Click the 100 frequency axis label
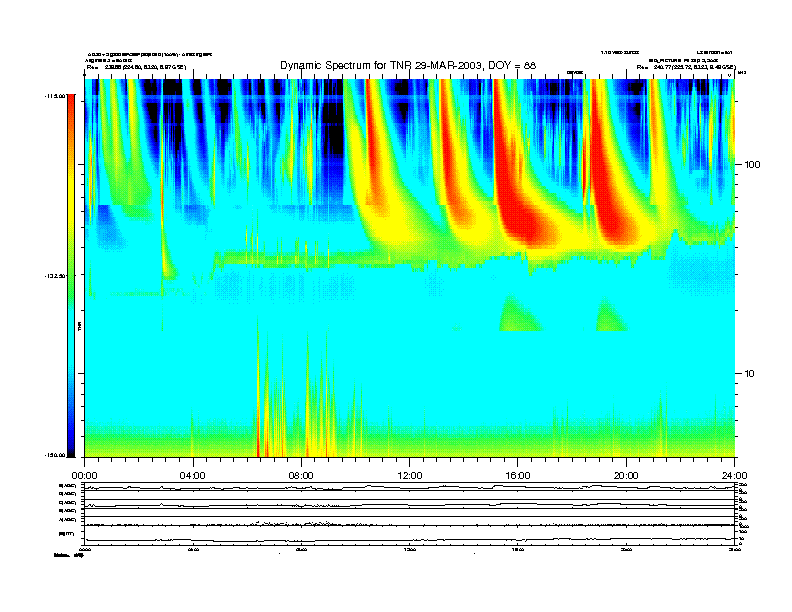Viewport: 792px width, 612px height. 752,165
